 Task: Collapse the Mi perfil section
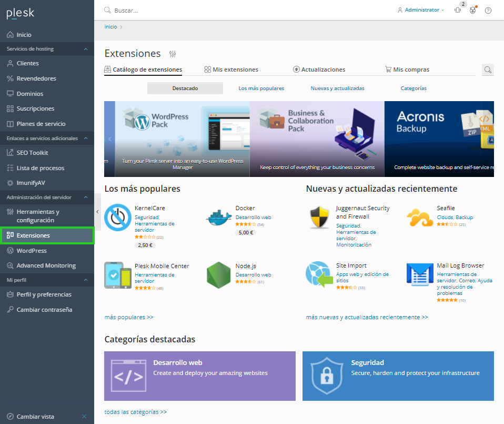click(x=86, y=280)
